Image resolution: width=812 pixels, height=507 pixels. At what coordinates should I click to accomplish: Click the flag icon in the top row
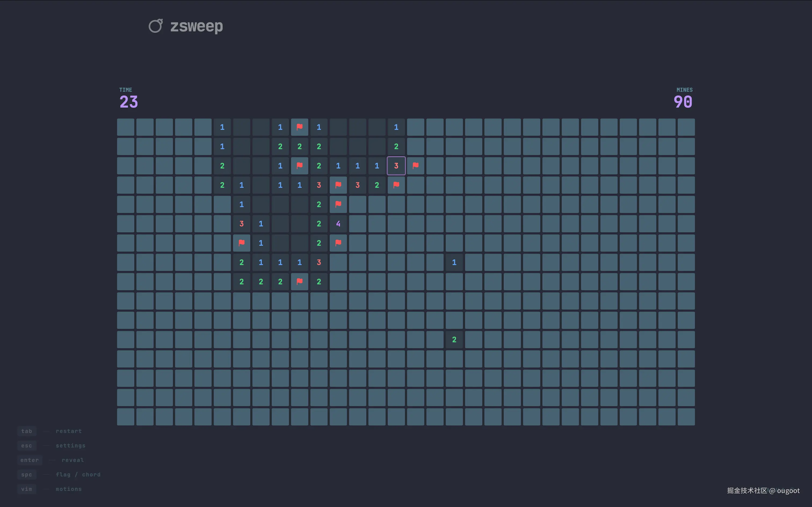pos(300,127)
